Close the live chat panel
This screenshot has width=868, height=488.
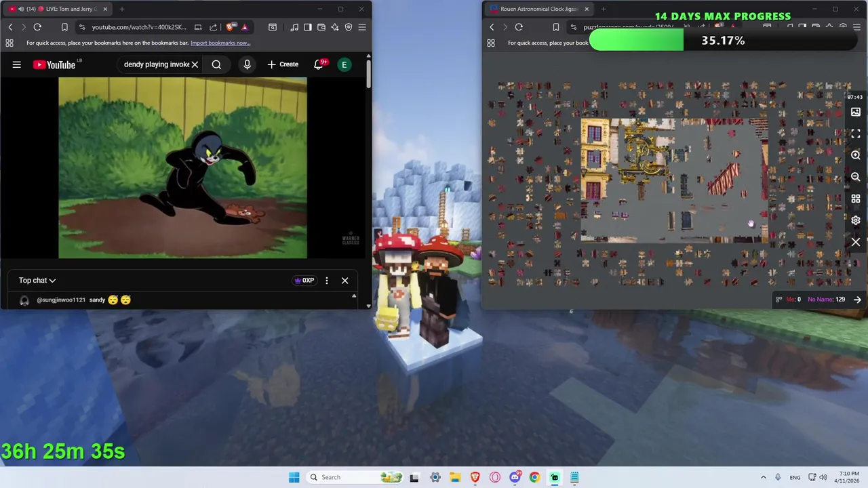(x=344, y=281)
